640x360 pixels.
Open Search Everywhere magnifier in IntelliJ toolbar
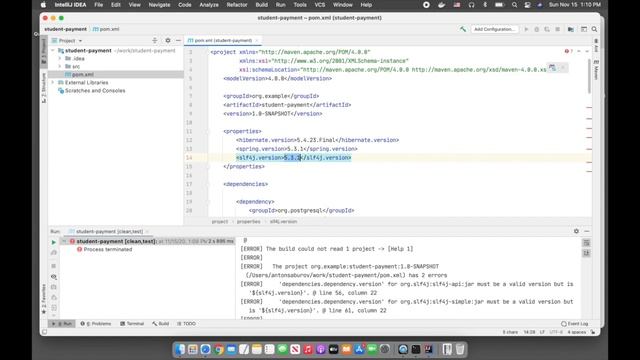594,29
